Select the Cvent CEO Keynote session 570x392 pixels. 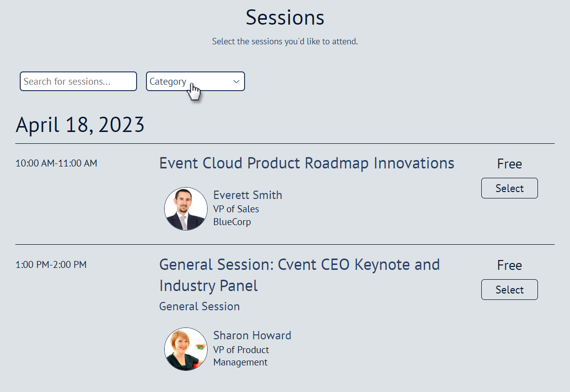pyautogui.click(x=509, y=290)
